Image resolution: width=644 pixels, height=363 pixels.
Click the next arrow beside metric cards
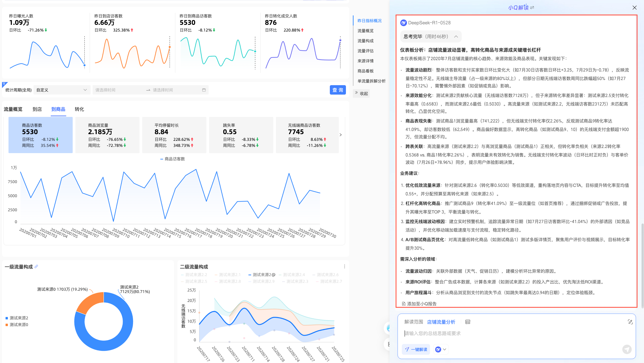click(341, 135)
